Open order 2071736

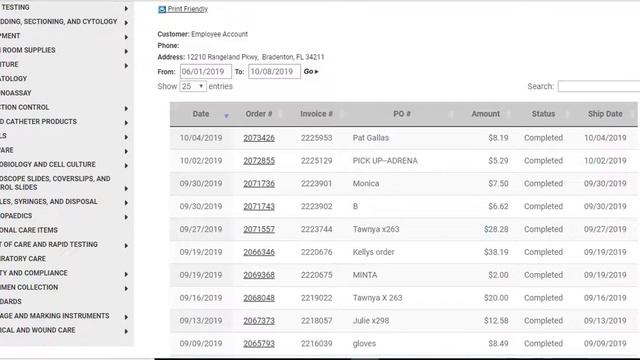pyautogui.click(x=259, y=184)
